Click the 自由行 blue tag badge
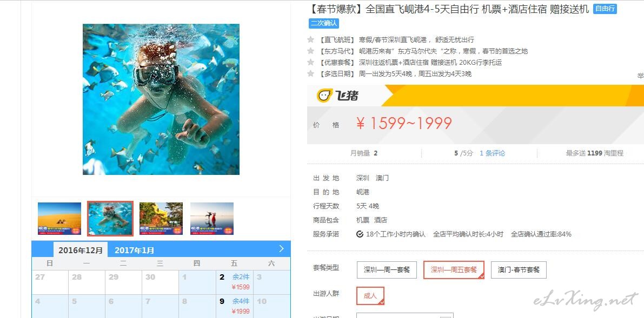Screen dimensions: 644x318 (x=605, y=9)
